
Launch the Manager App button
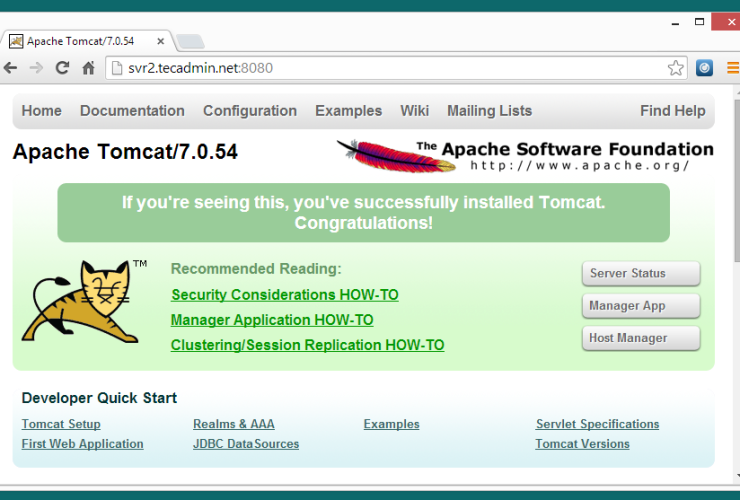click(640, 306)
